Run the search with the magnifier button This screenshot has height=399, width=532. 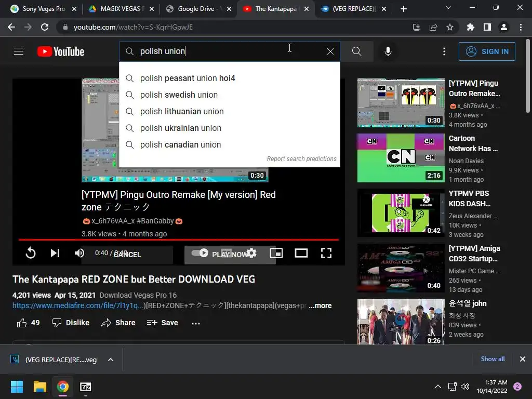356,51
